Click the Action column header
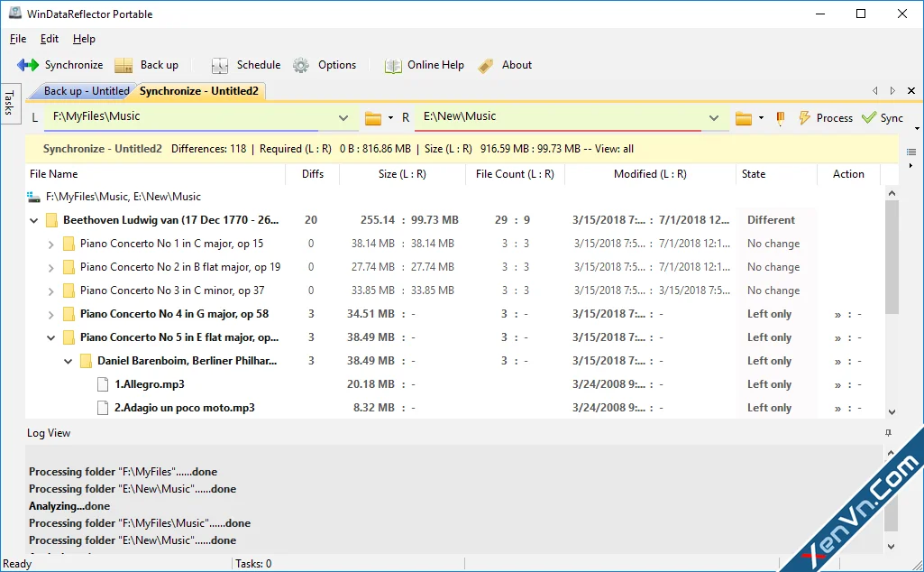 848,174
